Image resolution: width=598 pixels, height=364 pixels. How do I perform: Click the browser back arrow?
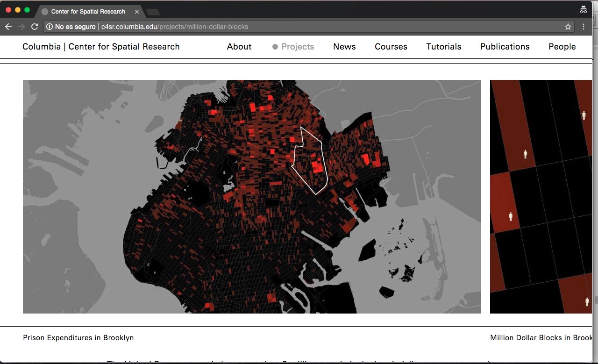pos(8,27)
